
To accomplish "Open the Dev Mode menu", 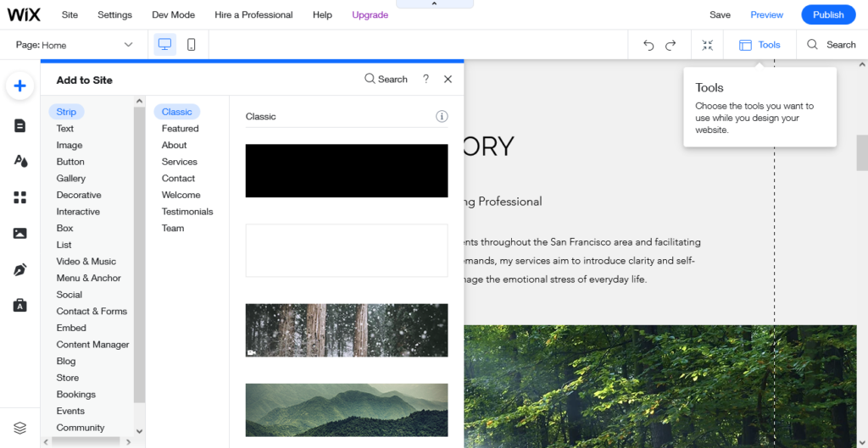I will click(173, 15).
